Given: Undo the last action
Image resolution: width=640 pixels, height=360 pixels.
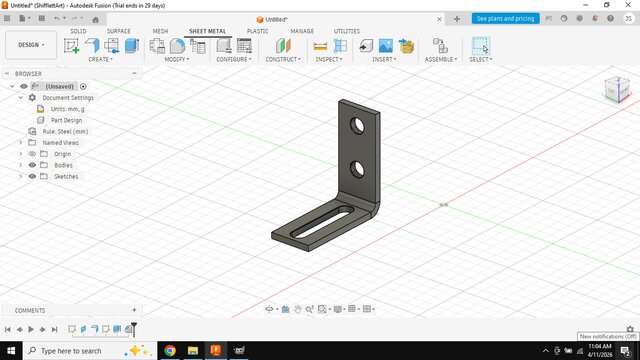Looking at the screenshot, I should tap(57, 18).
